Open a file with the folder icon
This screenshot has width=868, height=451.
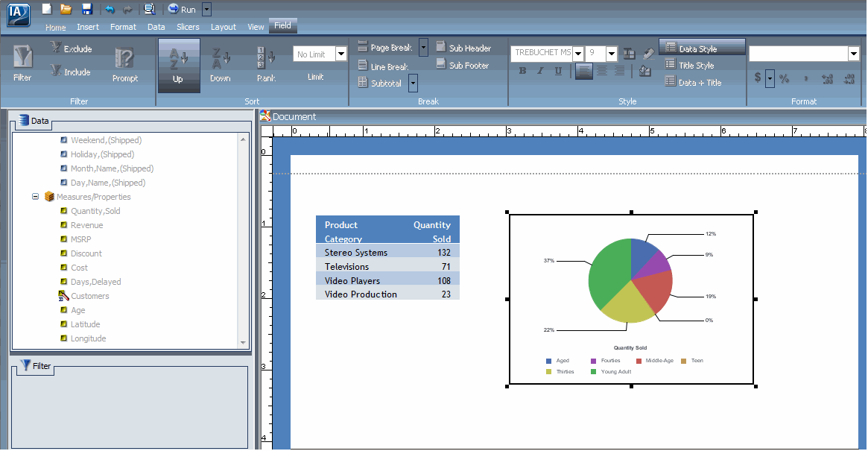(x=66, y=9)
